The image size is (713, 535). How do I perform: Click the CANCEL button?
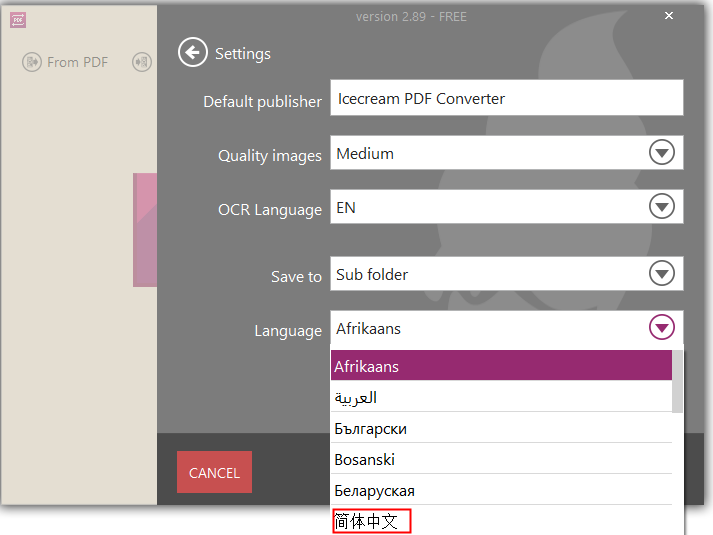(x=214, y=472)
